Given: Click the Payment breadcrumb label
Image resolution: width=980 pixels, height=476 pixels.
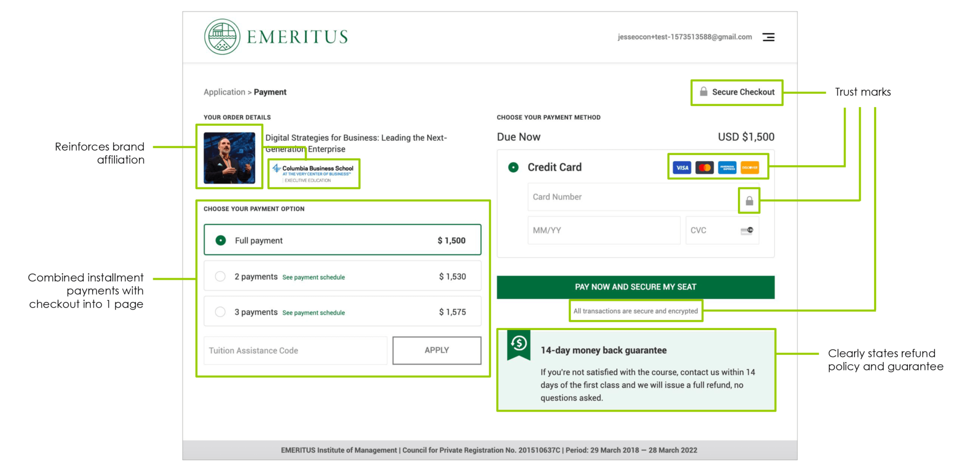Looking at the screenshot, I should point(270,92).
